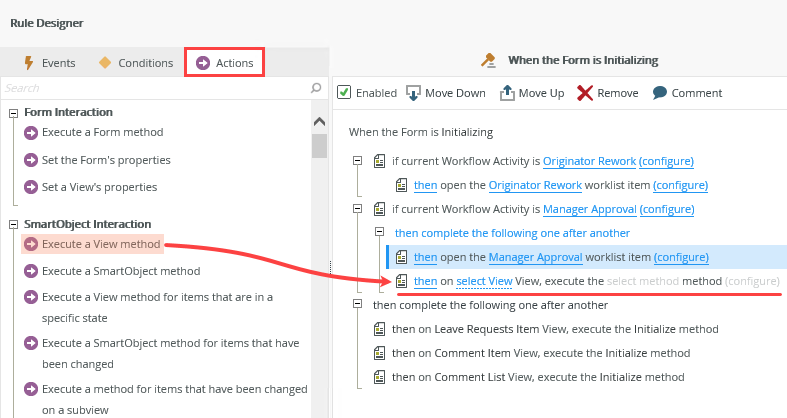The image size is (787, 418).
Task: Click the Comment speech bubble icon
Action: click(x=660, y=93)
